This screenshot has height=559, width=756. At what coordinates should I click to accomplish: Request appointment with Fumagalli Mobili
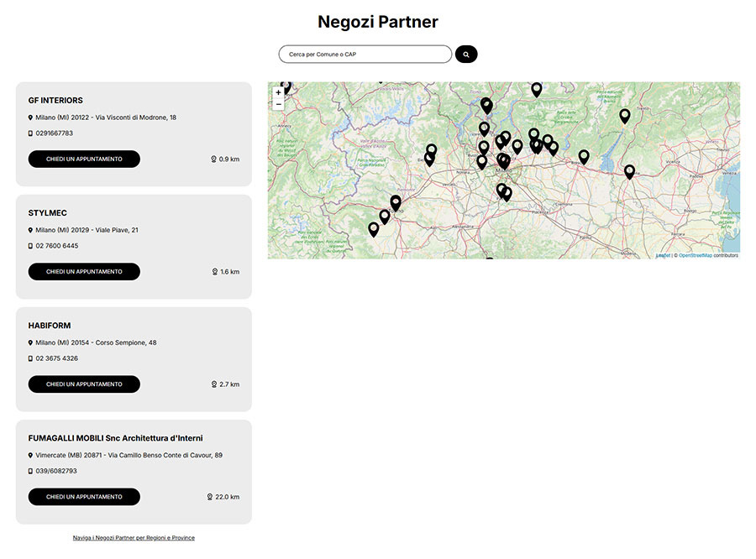point(84,497)
